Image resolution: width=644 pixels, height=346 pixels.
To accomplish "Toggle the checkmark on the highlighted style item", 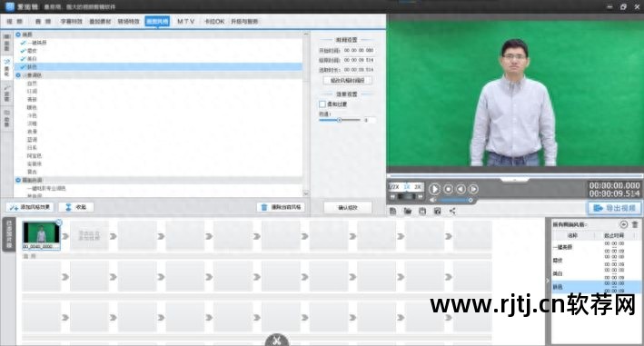I will click(x=23, y=66).
